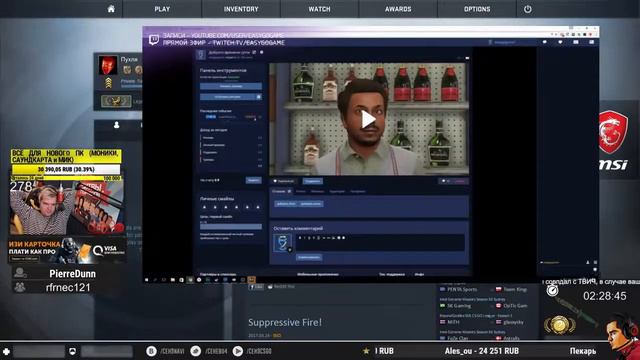The width and height of the screenshot is (640, 360).
Task: Click the YouTube play /CEH0CS00 icon
Action: tap(238, 351)
